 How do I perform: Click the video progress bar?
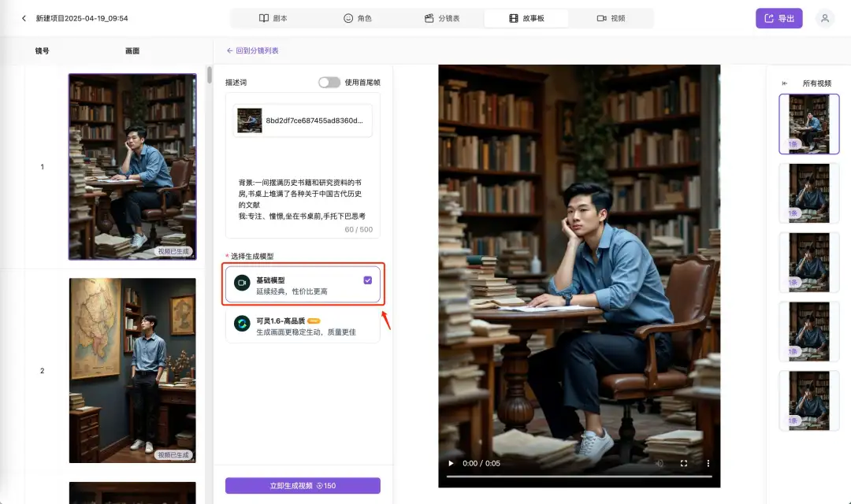pyautogui.click(x=579, y=476)
